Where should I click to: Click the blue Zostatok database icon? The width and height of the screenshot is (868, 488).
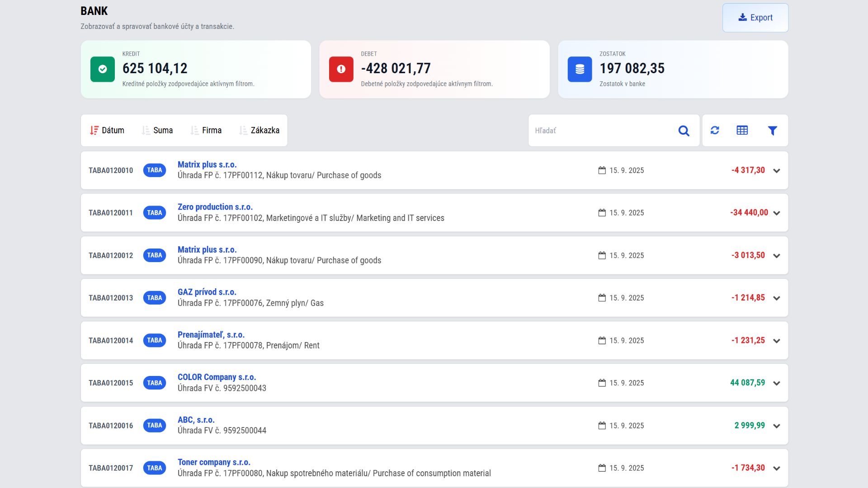coord(580,69)
